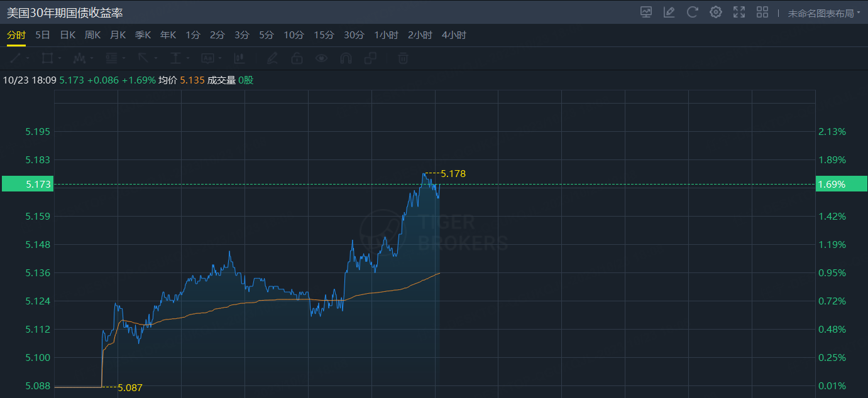This screenshot has height=398, width=868.
Task: Toggle drawings visibility eye icon
Action: (322, 58)
